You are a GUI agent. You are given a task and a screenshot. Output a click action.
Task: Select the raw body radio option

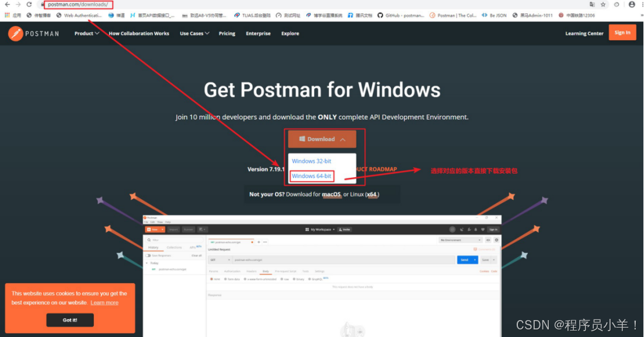(x=282, y=279)
